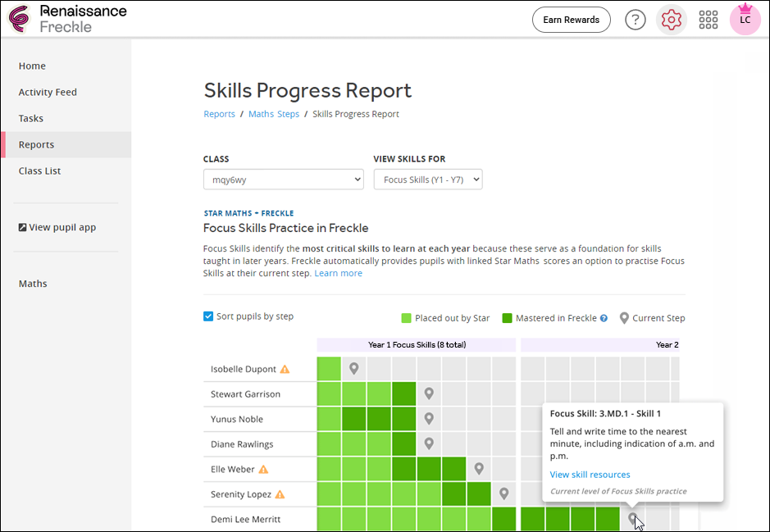The height and width of the screenshot is (532, 770).
Task: Click View skill resources in the tooltip
Action: 590,475
